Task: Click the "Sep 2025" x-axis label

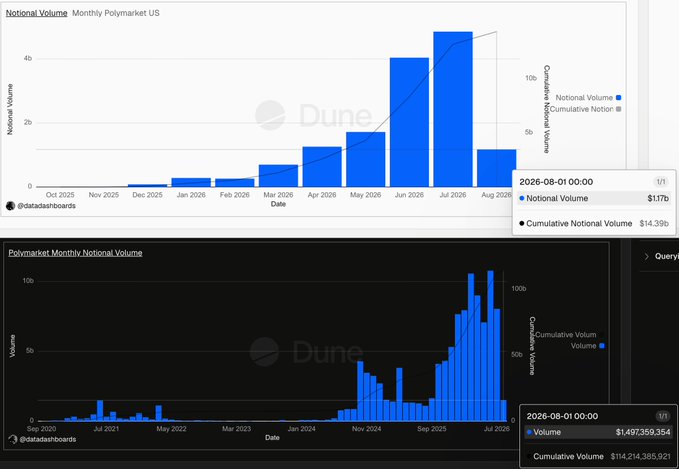Action: pyautogui.click(x=432, y=429)
